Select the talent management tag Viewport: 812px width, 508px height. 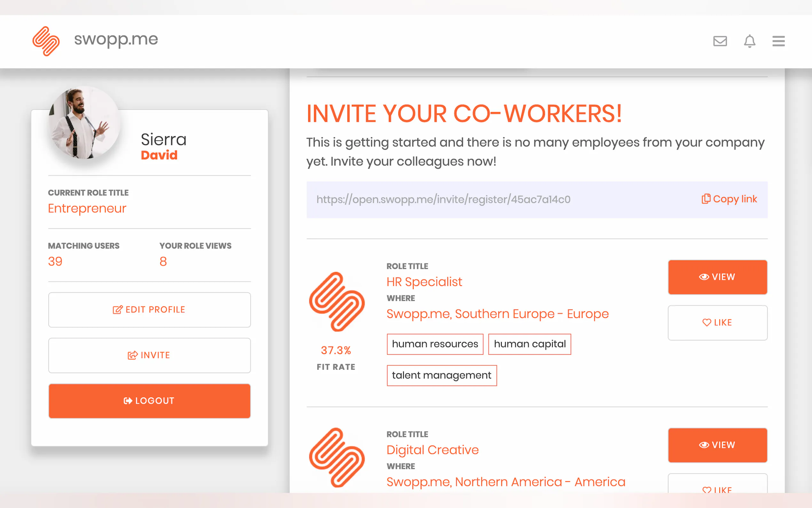pos(441,375)
